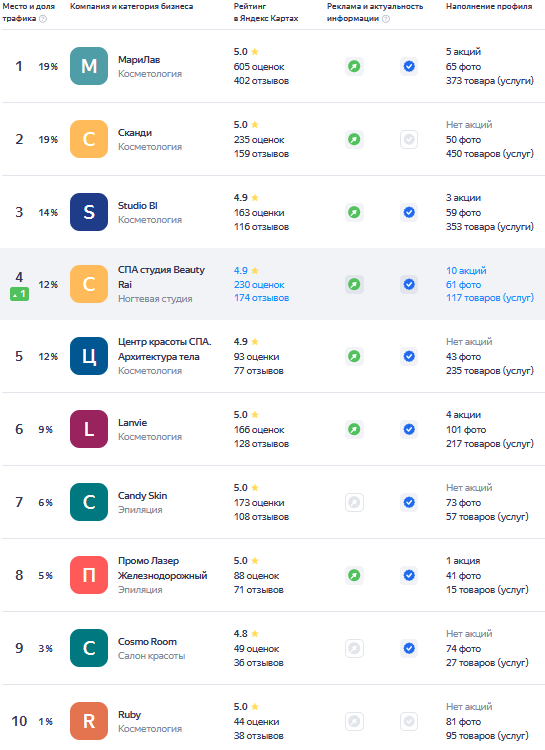Click blue verified checkmark in Lanvie row
The image size is (545, 750).
coord(409,429)
